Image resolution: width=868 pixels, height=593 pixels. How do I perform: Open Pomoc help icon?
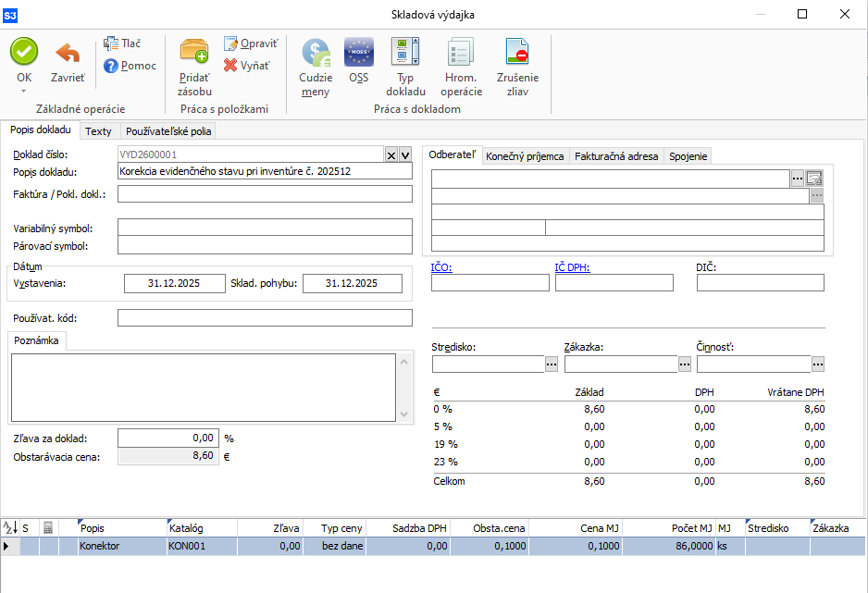(x=112, y=66)
